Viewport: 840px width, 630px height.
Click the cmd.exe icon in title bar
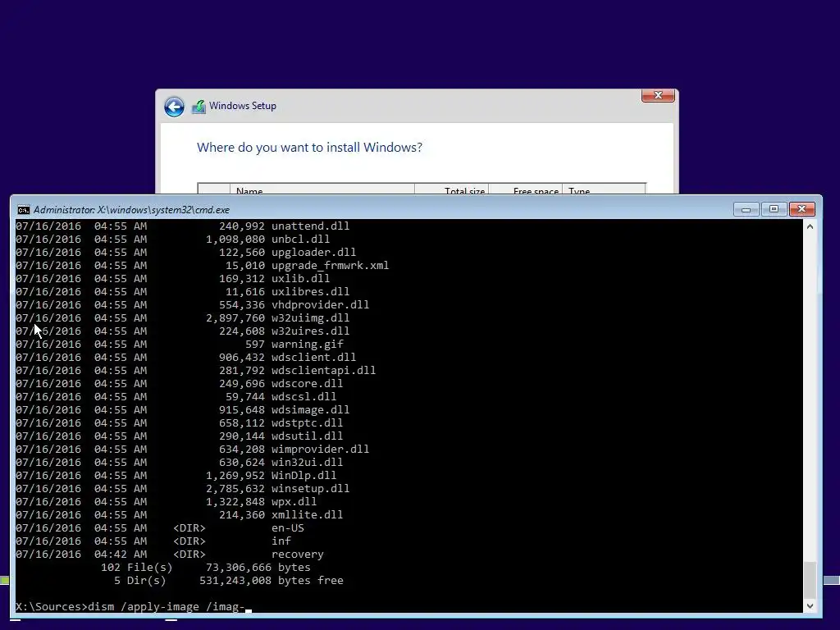(23, 209)
